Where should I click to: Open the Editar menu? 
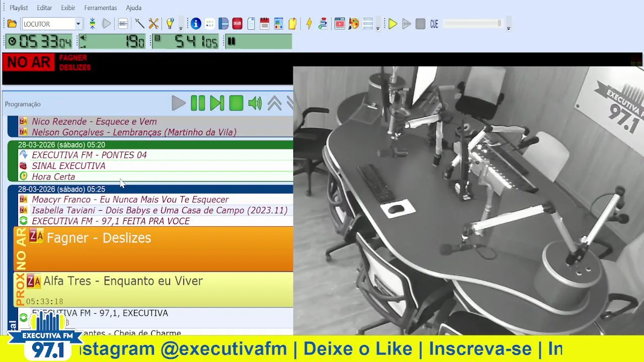[44, 8]
